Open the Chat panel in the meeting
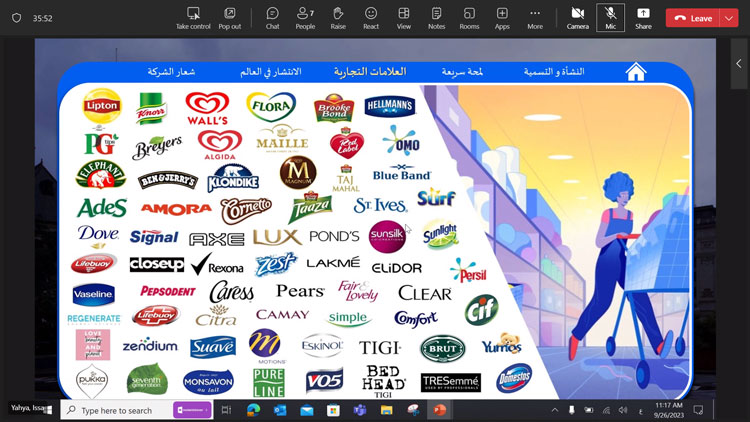 coord(272,17)
